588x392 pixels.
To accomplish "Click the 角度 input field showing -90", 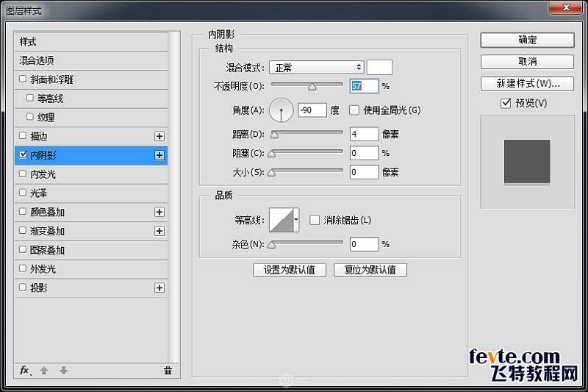I will pyautogui.click(x=312, y=110).
